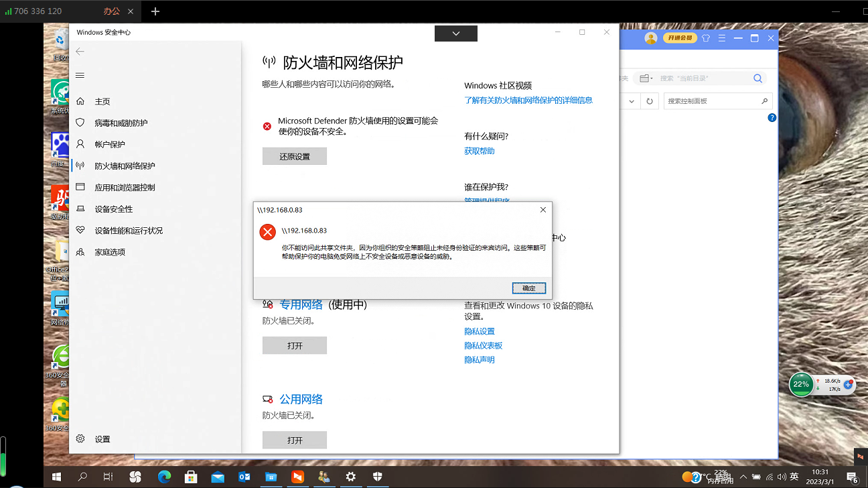This screenshot has width=868, height=488.
Task: Toggle the hamburger navigation menu in Windows Security
Action: 80,75
